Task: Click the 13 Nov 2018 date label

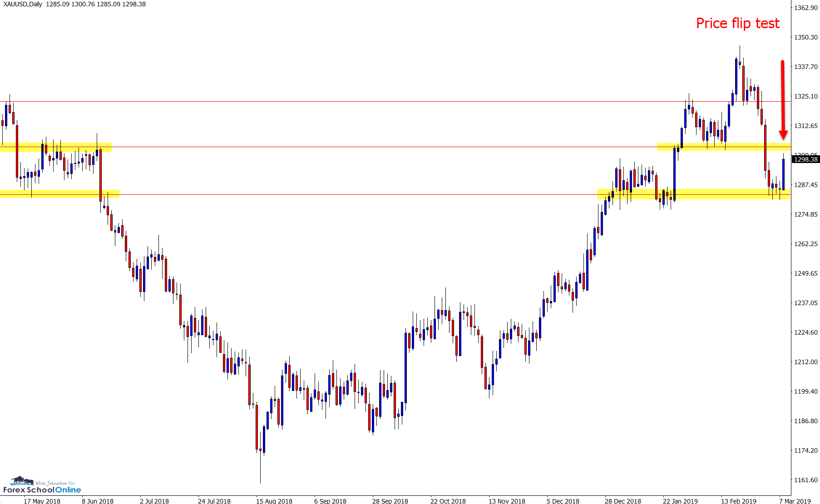Action: pyautogui.click(x=507, y=501)
